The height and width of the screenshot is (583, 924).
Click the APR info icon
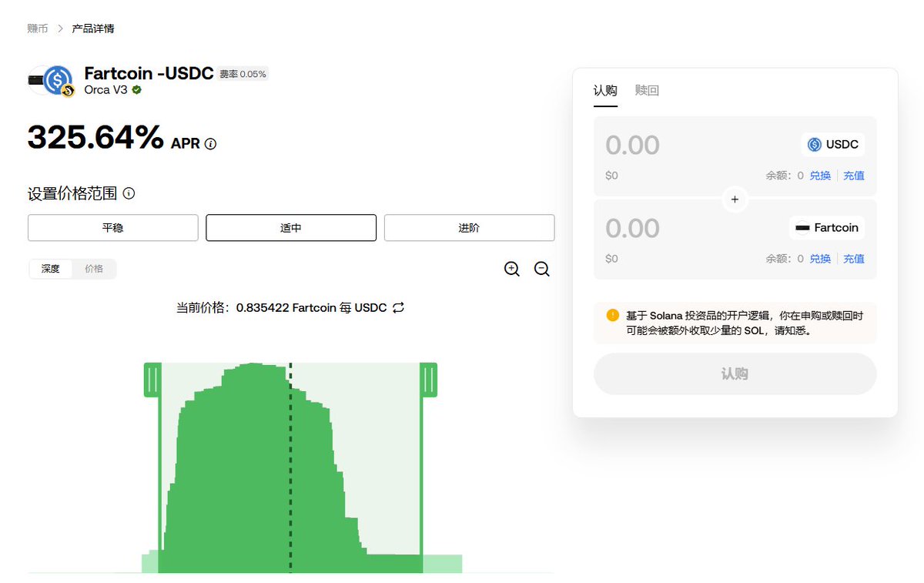point(211,143)
